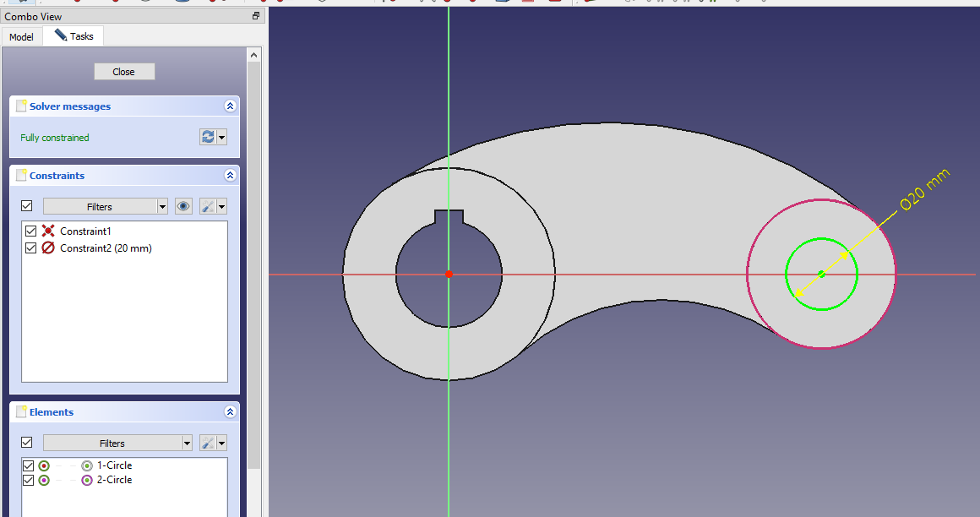The image size is (980, 517).
Task: Select the Tasks tab
Action: (73, 36)
